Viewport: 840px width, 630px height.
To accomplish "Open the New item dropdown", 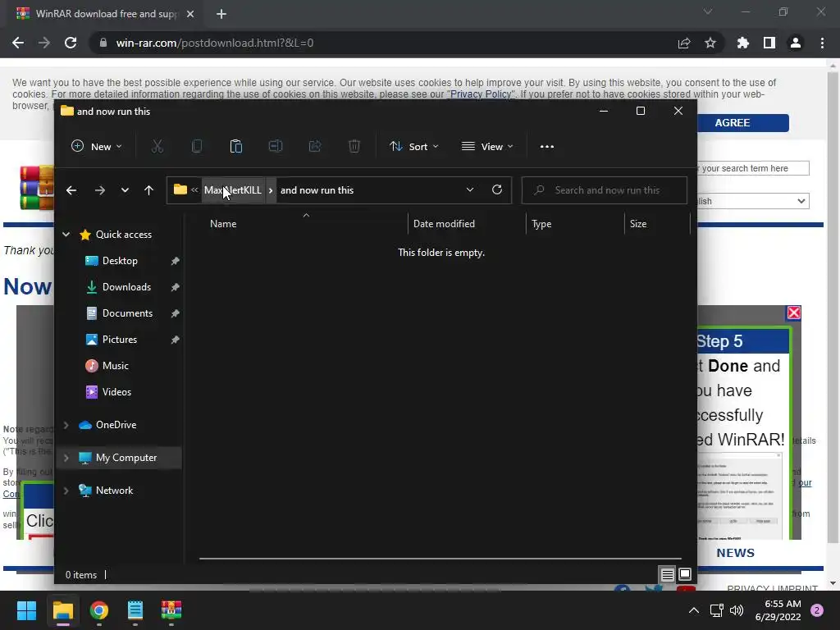I will point(97,146).
